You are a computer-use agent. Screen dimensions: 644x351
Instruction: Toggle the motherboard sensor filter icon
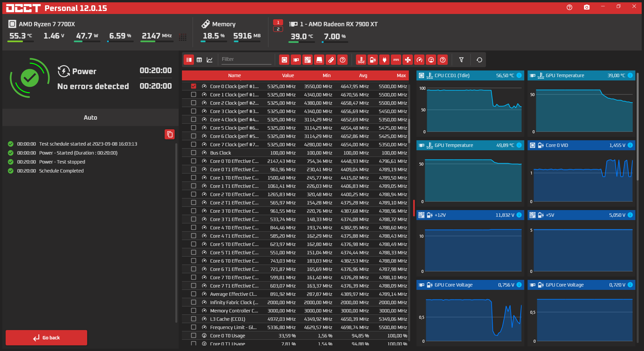point(307,60)
